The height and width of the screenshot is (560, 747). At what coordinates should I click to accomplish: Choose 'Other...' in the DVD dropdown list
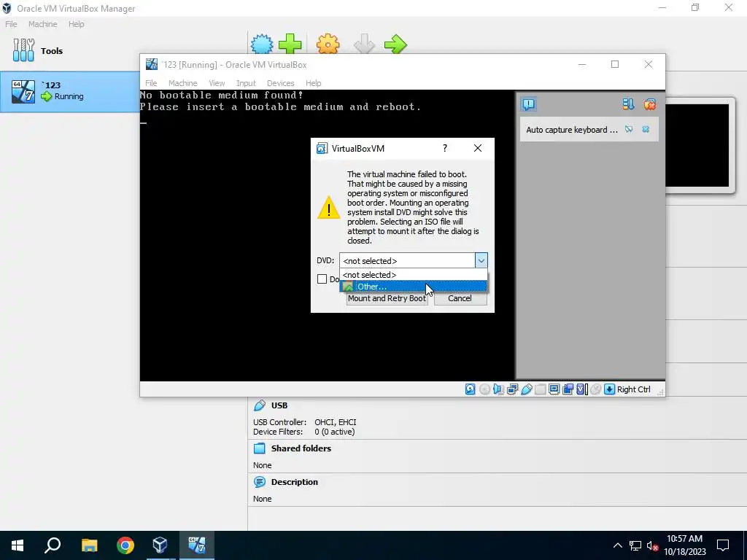click(414, 286)
